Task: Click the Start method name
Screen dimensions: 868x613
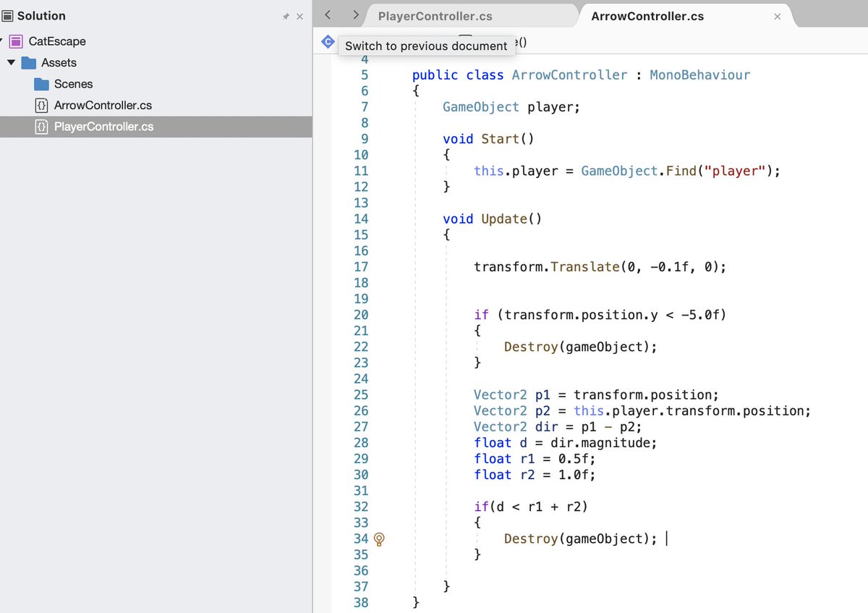Action: point(501,139)
